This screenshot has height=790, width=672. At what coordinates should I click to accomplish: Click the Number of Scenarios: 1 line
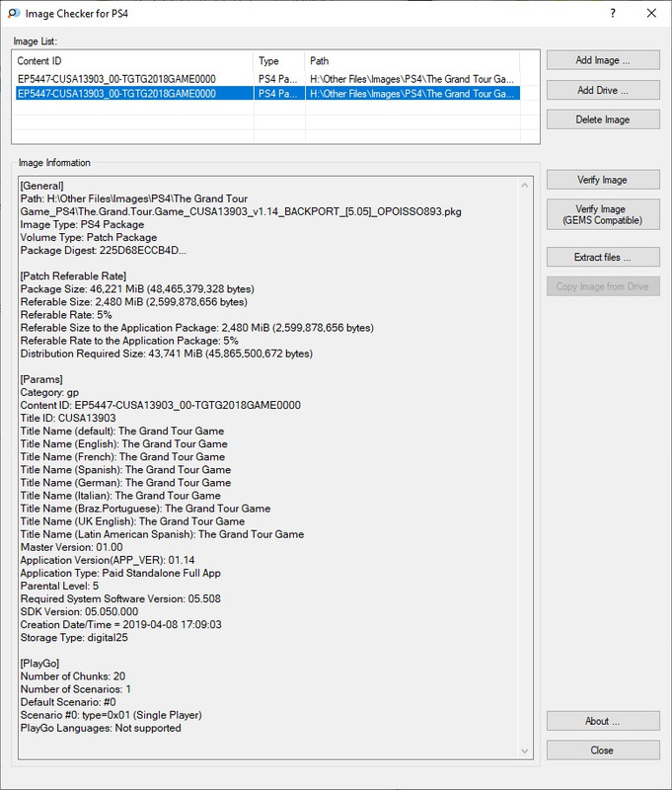76,689
